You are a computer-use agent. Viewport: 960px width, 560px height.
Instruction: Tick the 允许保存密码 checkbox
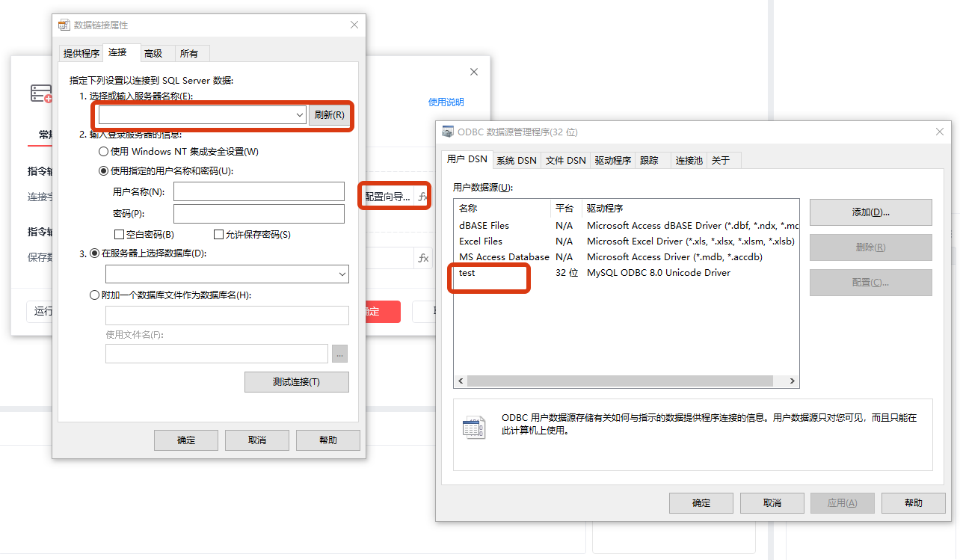point(219,235)
